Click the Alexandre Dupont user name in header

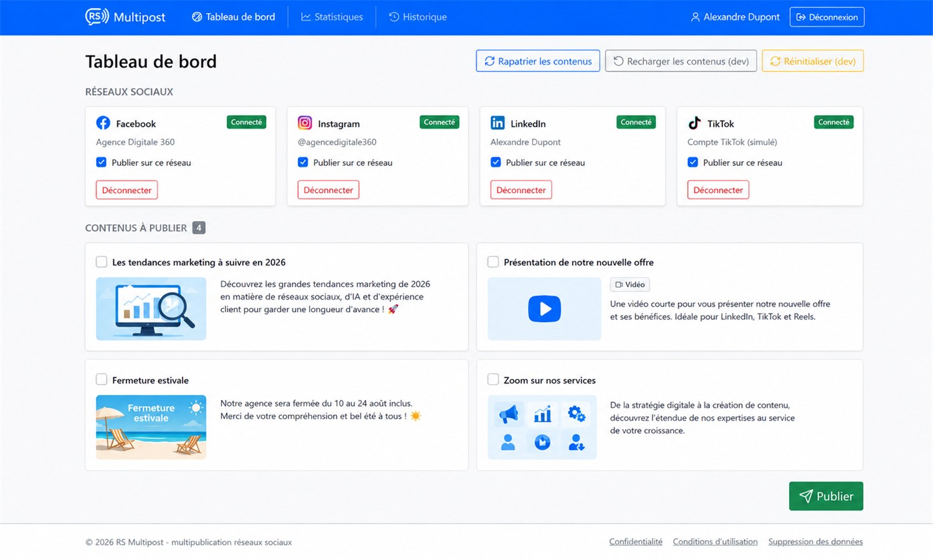pyautogui.click(x=741, y=17)
